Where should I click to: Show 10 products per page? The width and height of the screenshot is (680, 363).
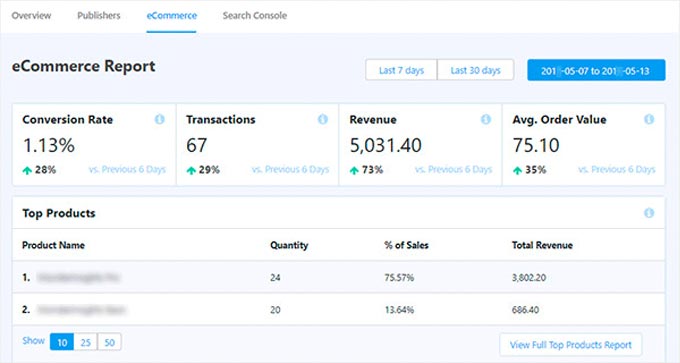coord(62,342)
